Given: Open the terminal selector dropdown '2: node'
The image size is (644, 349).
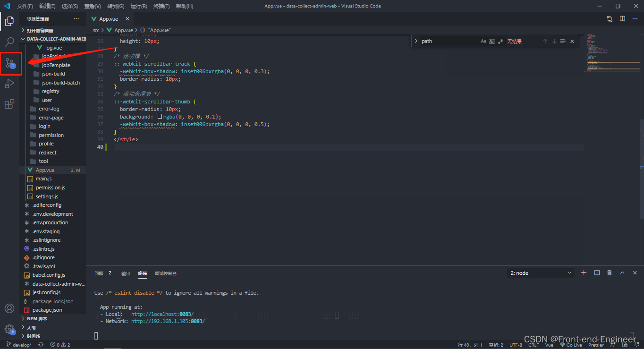Looking at the screenshot, I should point(541,273).
